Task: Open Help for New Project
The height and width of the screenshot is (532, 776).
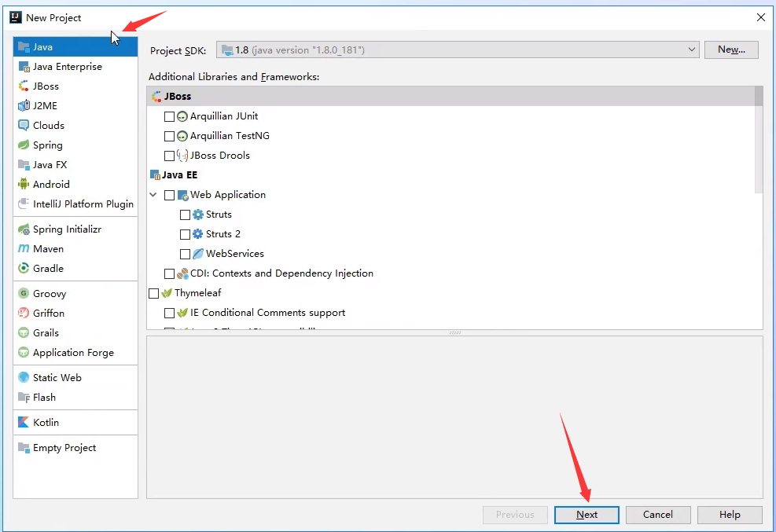Action: coord(730,515)
